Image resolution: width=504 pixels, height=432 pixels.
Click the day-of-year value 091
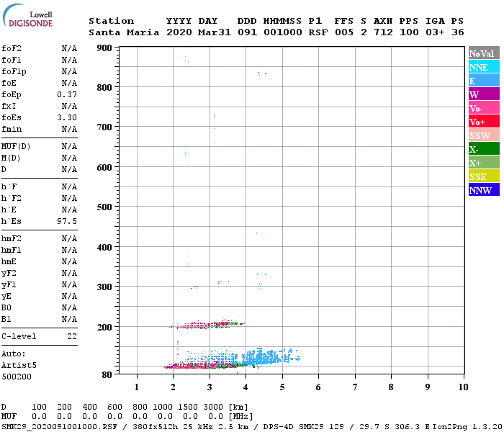[247, 32]
